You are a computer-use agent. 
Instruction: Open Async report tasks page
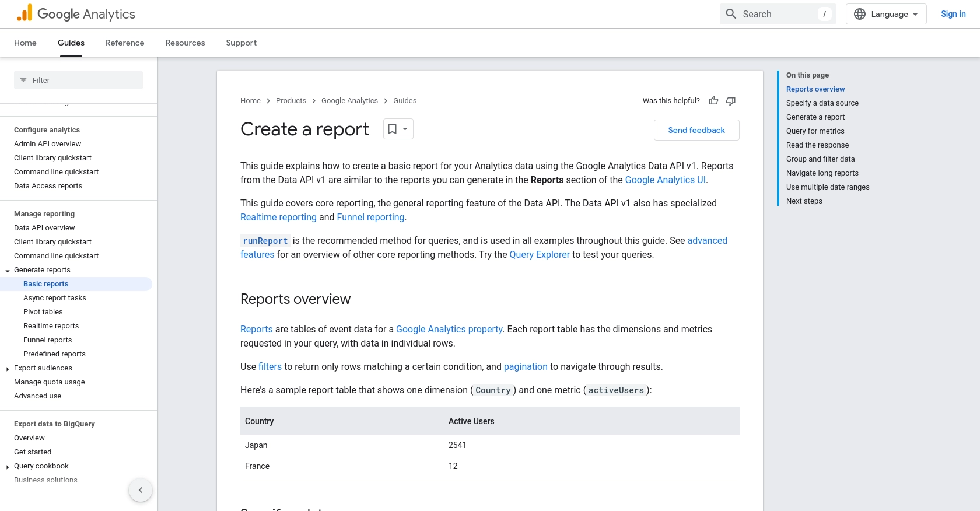click(x=55, y=298)
